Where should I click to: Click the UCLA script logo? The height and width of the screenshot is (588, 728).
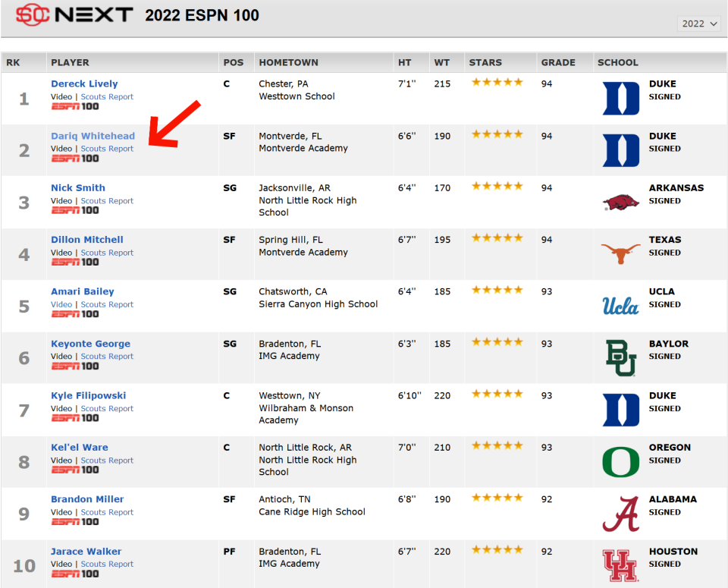620,306
